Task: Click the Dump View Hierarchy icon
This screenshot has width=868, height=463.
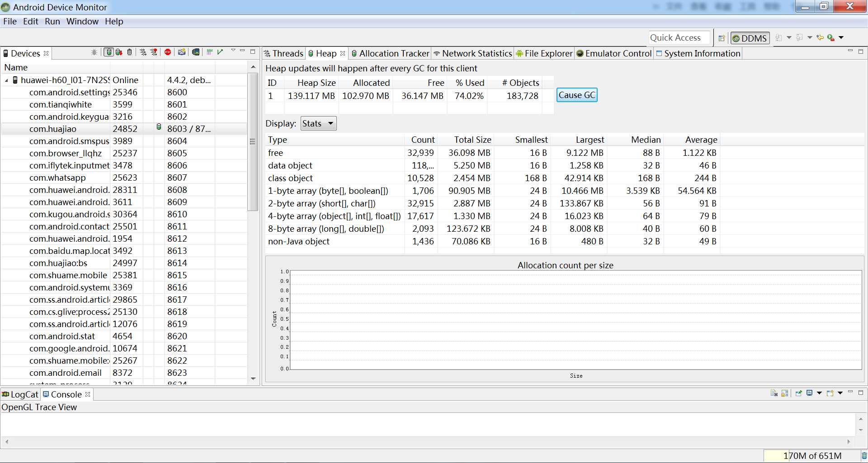Action: tap(195, 52)
